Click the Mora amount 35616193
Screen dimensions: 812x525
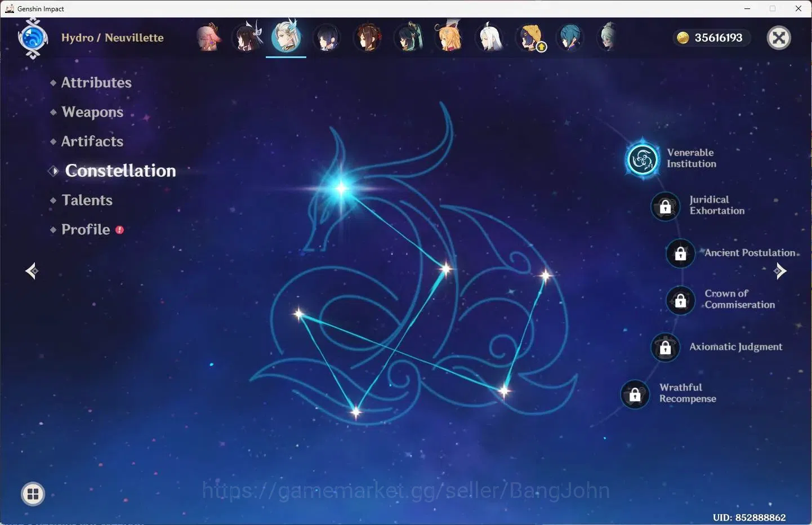point(719,38)
